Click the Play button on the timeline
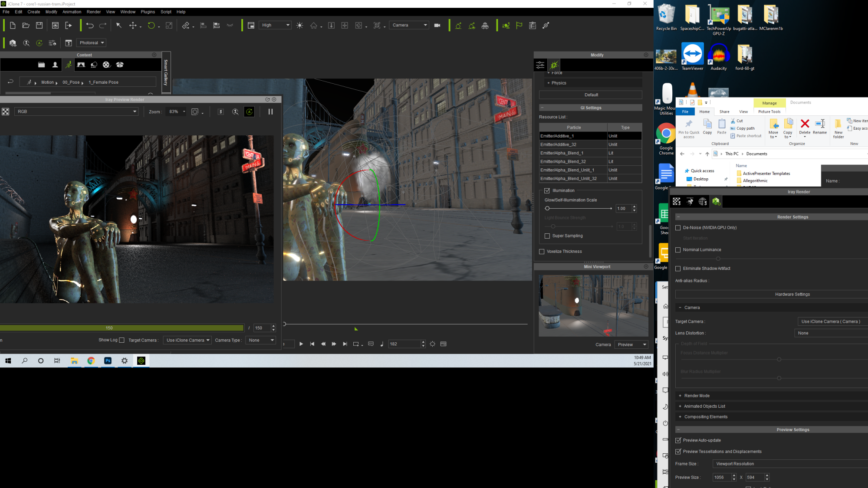 [301, 344]
